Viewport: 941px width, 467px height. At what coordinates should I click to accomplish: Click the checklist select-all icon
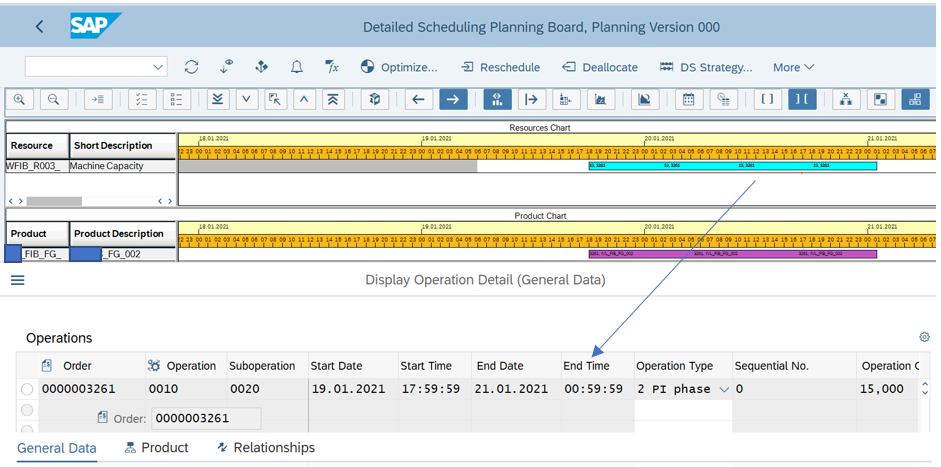pyautogui.click(x=142, y=100)
